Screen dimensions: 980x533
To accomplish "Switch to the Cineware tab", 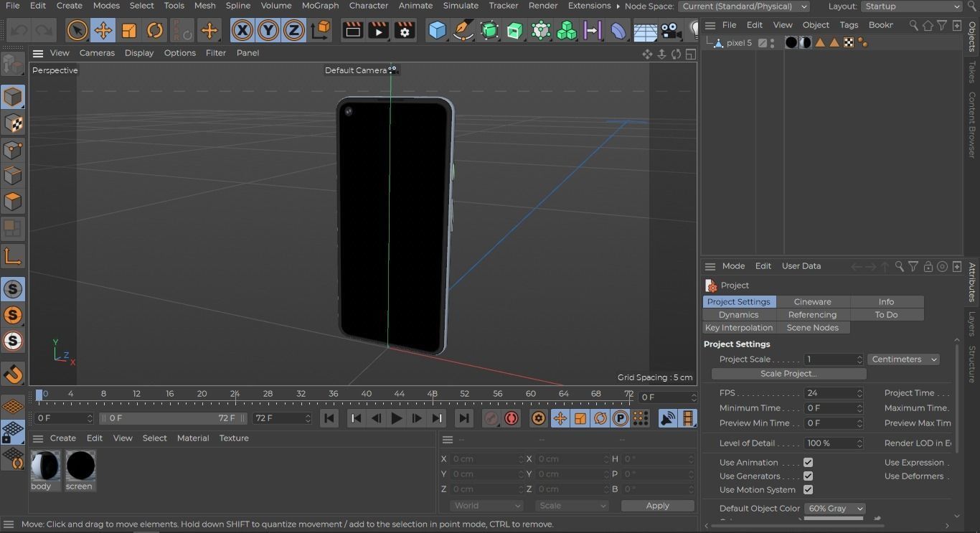I will pyautogui.click(x=813, y=302).
